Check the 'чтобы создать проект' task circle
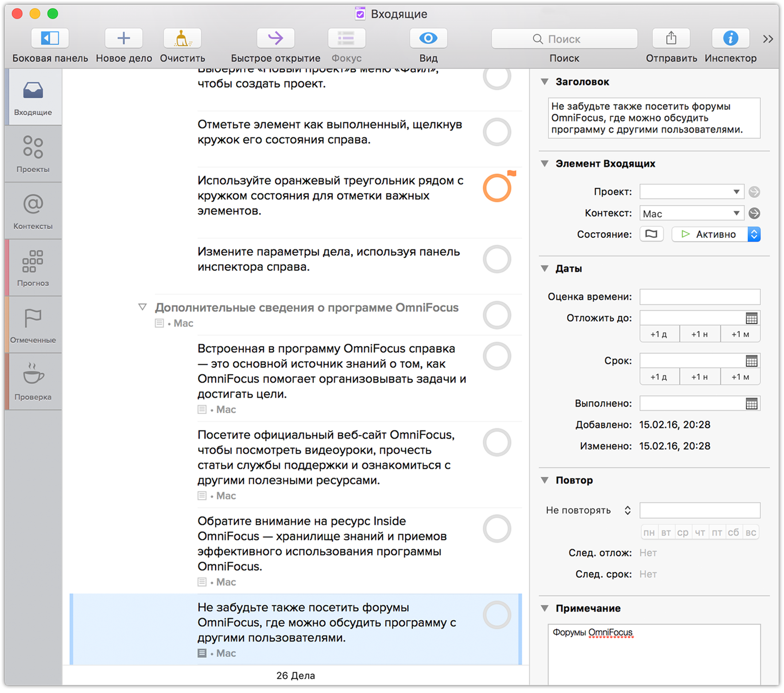 [x=497, y=79]
